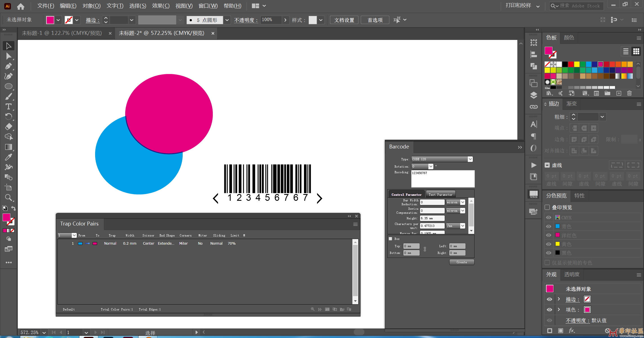644x338 pixels.
Task: Click the 描边 link in control bar
Action: (x=93, y=20)
